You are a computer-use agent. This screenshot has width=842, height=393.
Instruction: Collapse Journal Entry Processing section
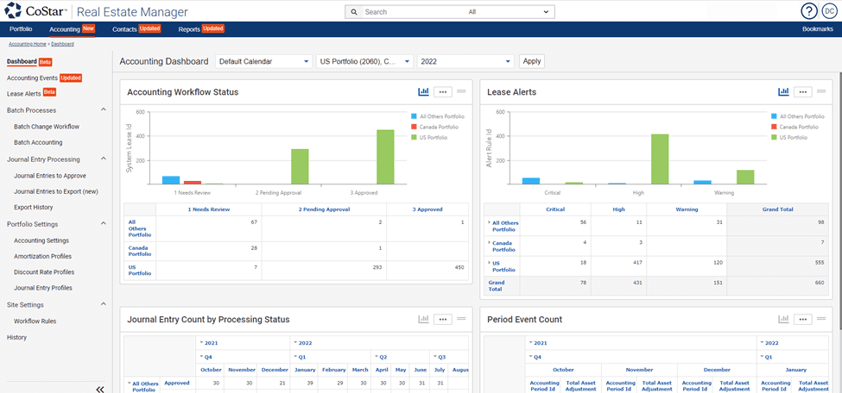(x=104, y=159)
